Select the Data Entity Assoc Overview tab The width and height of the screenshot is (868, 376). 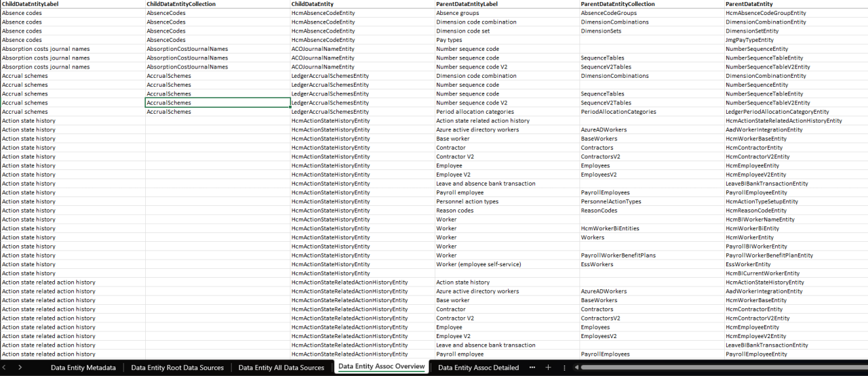(x=381, y=367)
